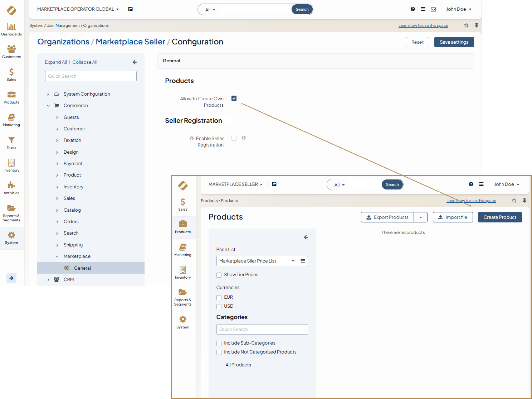Open John Doe user menu
The width and height of the screenshot is (532, 399).
click(459, 9)
